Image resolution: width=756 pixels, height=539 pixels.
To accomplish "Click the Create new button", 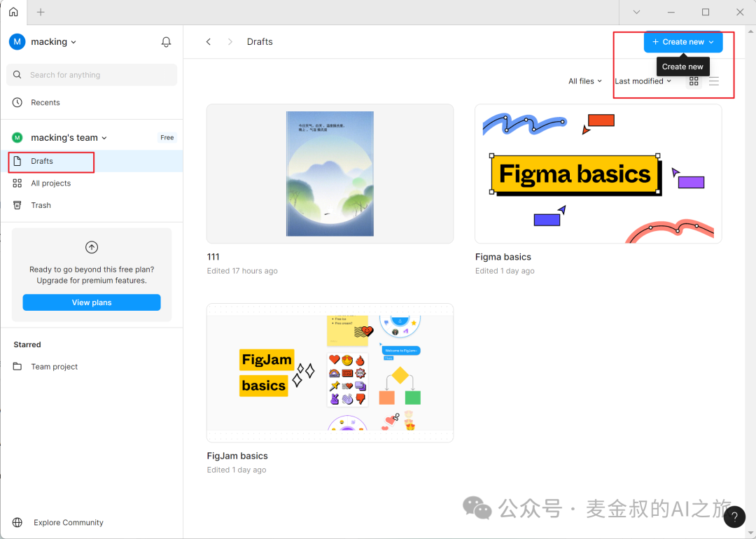I will point(683,42).
